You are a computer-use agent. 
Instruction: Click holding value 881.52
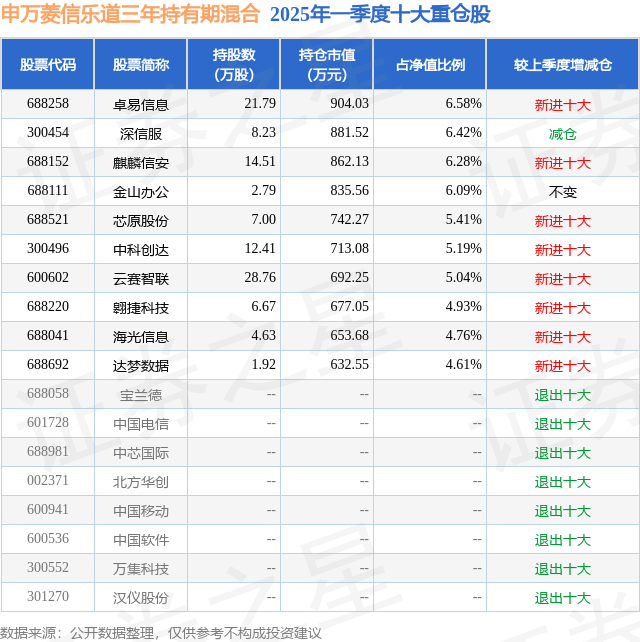point(349,132)
